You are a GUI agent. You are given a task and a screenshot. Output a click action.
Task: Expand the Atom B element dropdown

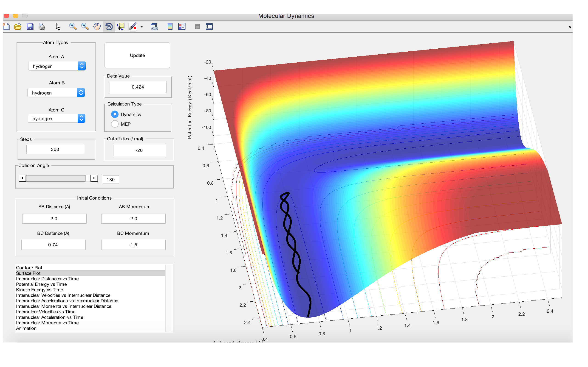(81, 93)
